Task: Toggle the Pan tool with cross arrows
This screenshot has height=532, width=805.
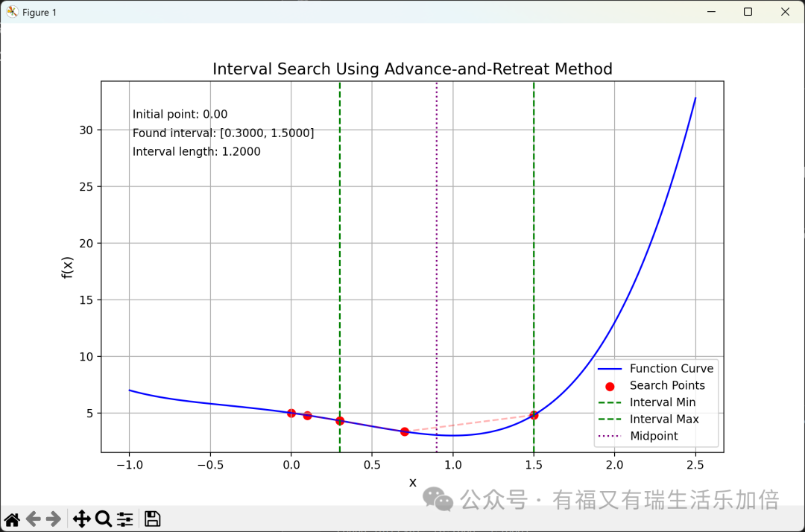Action: [x=81, y=519]
